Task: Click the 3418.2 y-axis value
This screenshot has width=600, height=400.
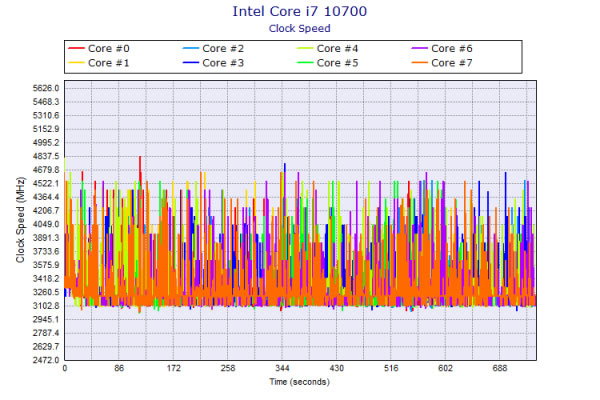Action: coord(46,279)
